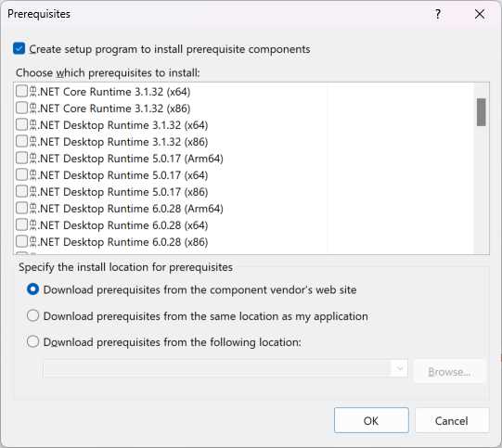Tick .NET Desktop Runtime 6.0.28 (Arm64)
The image size is (502, 448).
[21, 208]
